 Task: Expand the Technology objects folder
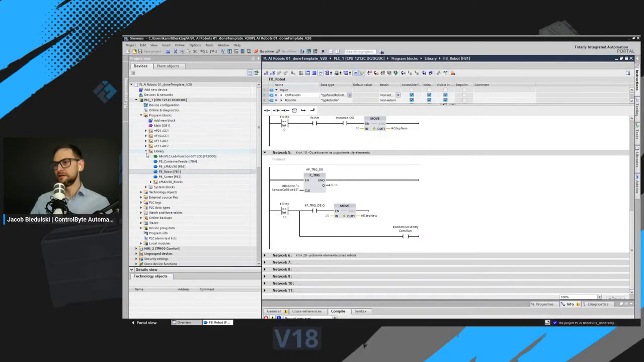[x=141, y=192]
